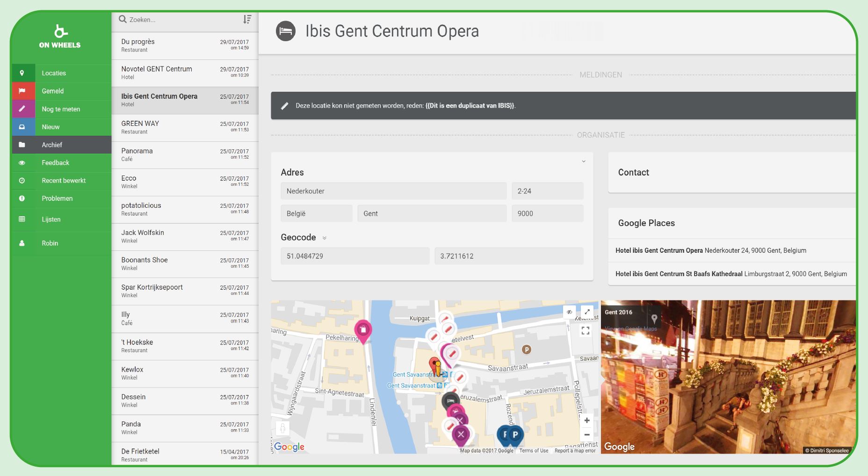Click the purple Nog te meten pencil icon

click(22, 109)
